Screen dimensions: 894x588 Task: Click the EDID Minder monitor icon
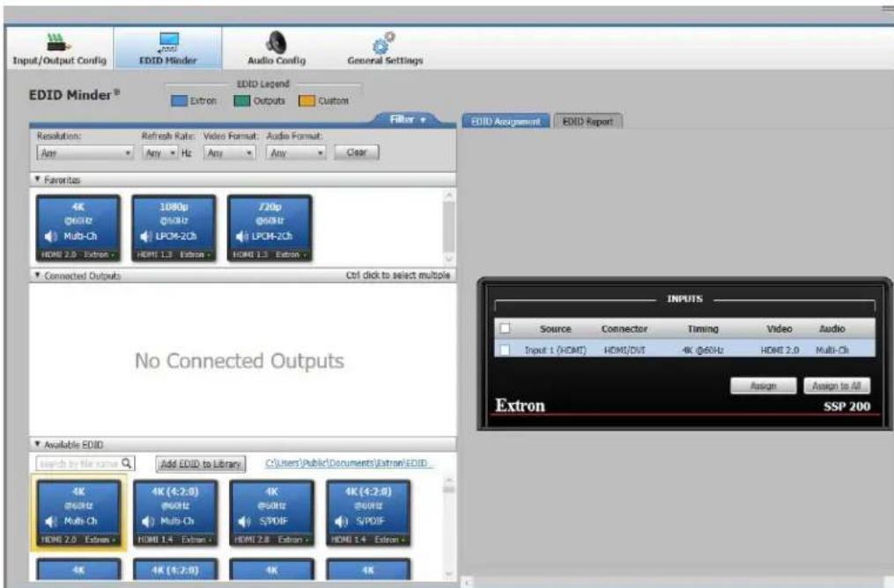(x=169, y=42)
